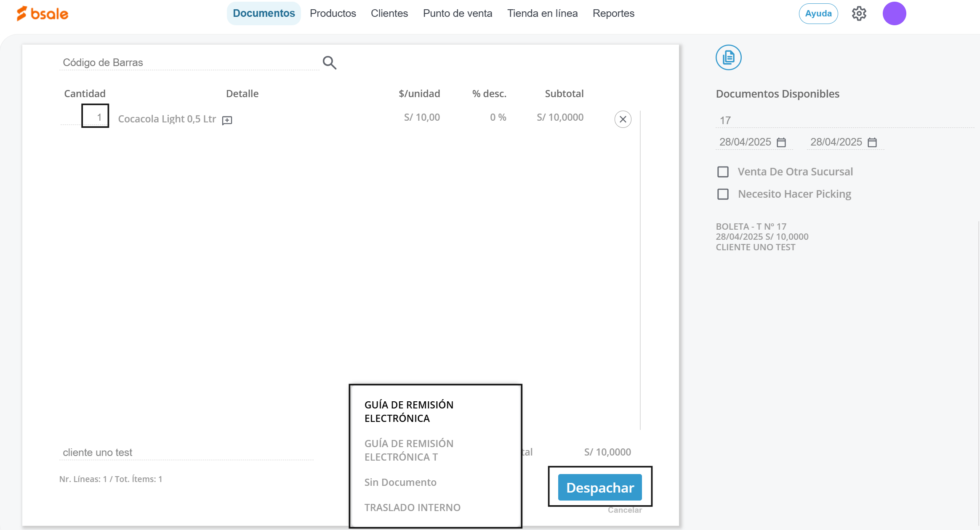Click the documents icon above Documentos Disponibles

click(x=728, y=57)
